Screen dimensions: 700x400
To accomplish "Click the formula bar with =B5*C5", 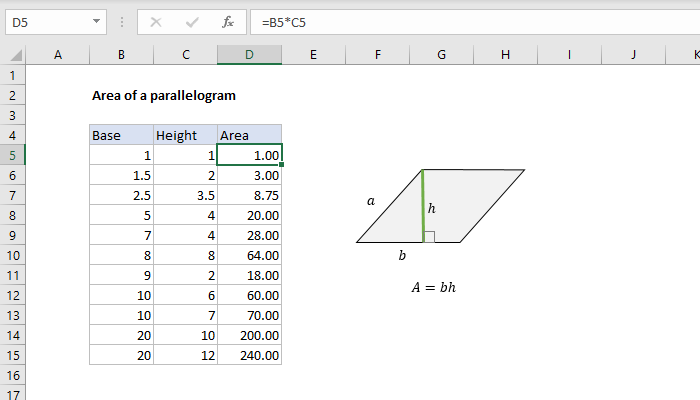I will (475, 22).
